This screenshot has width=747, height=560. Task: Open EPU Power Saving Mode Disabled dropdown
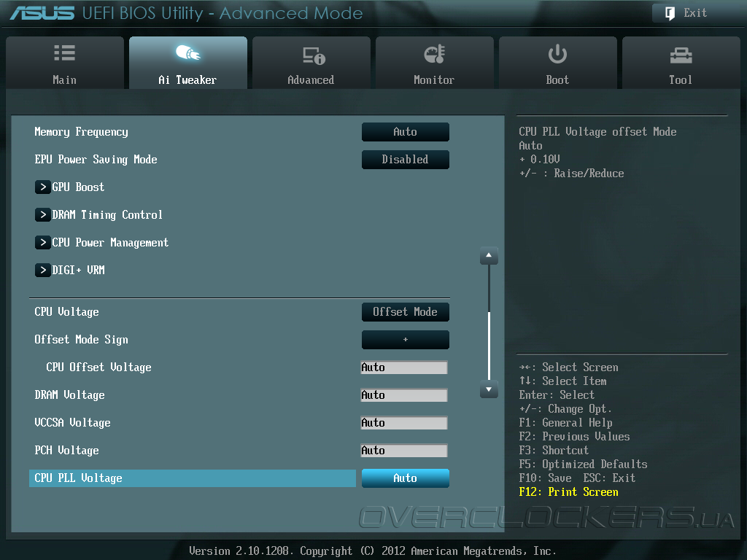point(406,160)
